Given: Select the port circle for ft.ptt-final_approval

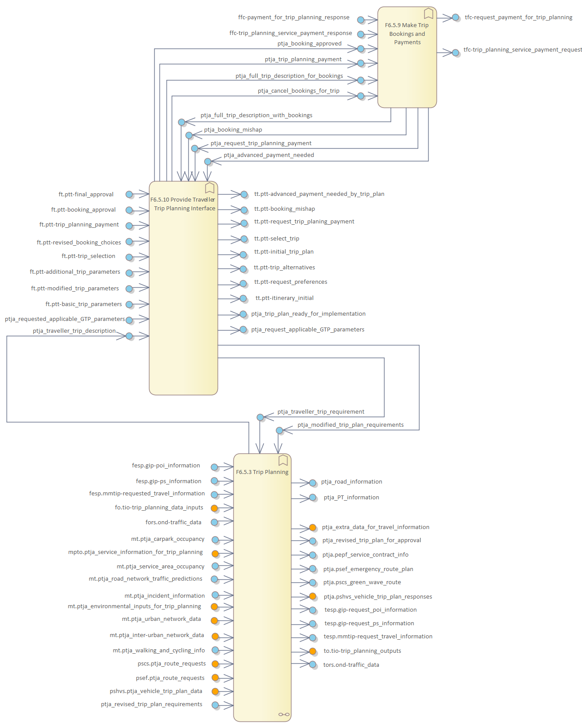Looking at the screenshot, I should 129,195.
